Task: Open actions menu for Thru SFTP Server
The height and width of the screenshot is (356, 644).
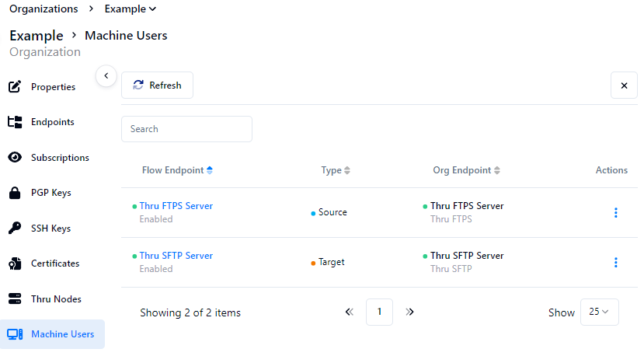Action: tap(615, 262)
